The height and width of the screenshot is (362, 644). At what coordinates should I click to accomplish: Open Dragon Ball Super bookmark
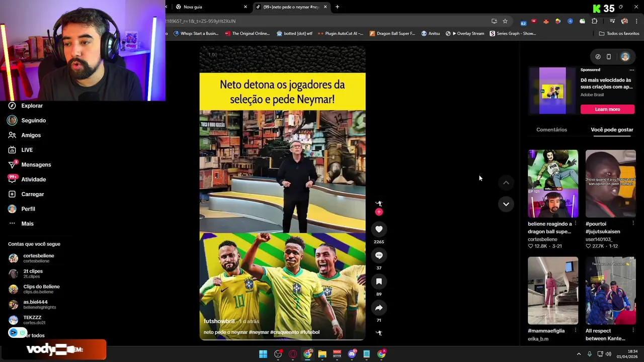tap(392, 34)
